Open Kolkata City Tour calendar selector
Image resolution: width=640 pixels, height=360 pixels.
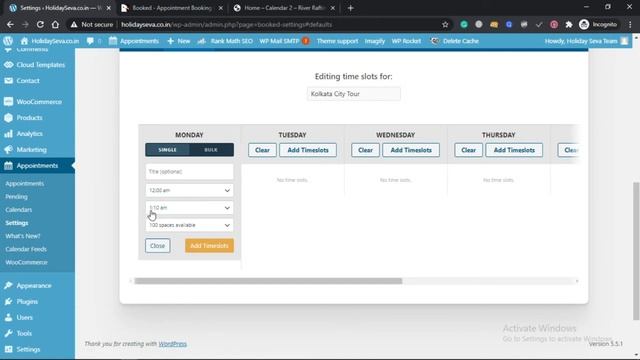coord(353,94)
